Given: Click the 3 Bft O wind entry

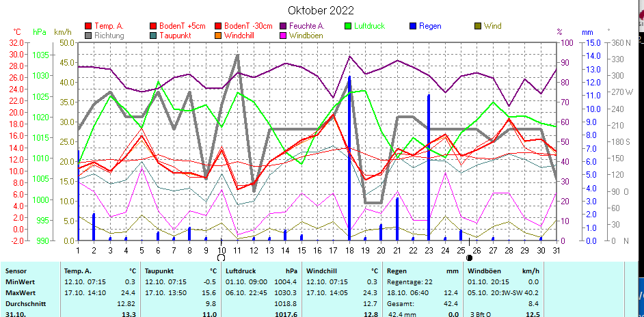Looking at the screenshot, I should click(482, 314).
